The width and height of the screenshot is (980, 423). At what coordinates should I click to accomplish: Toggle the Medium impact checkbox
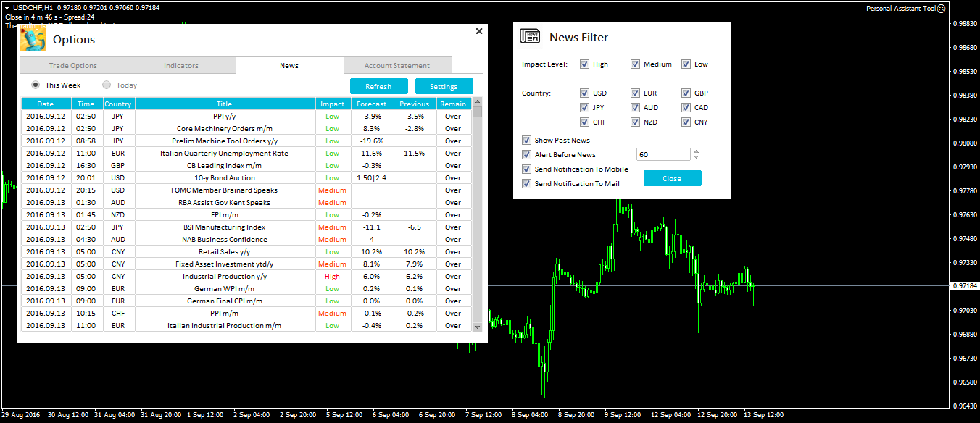635,64
